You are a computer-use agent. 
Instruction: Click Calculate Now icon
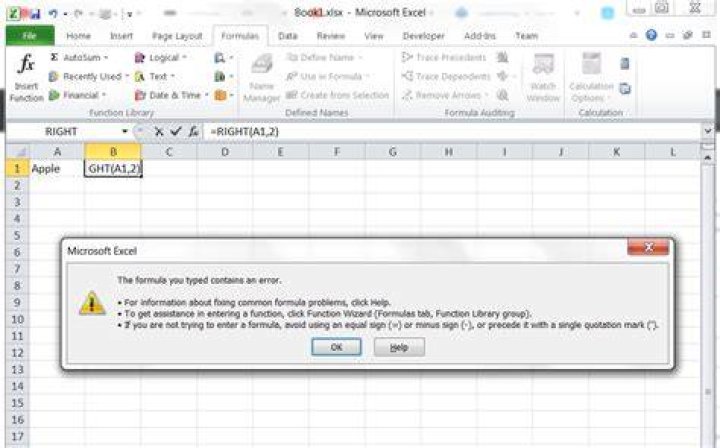click(624, 63)
